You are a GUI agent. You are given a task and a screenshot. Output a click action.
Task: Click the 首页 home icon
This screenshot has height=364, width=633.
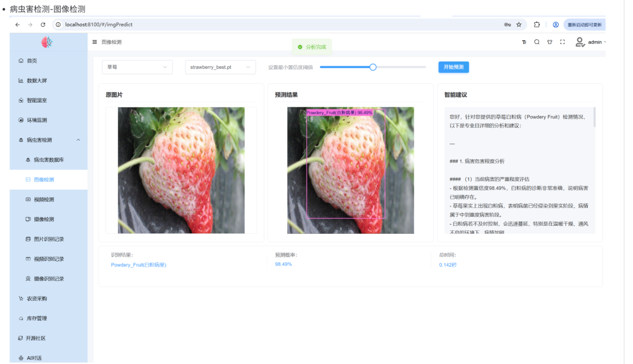(x=21, y=60)
